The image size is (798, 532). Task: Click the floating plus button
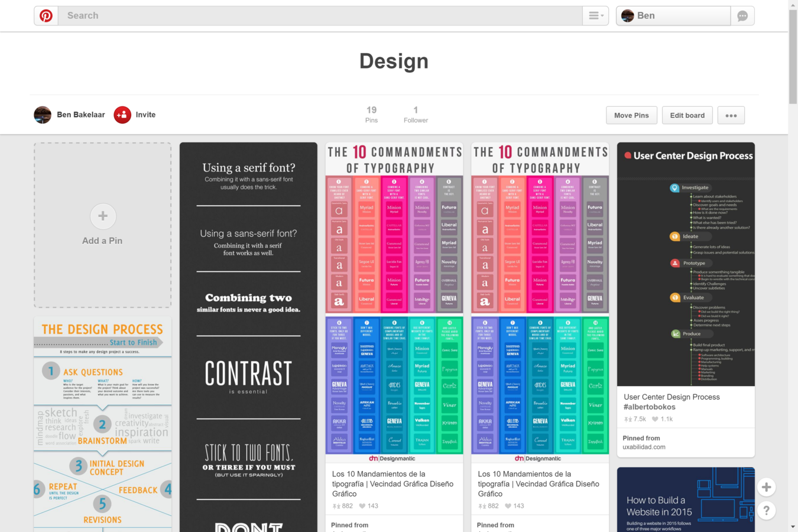[x=766, y=487]
